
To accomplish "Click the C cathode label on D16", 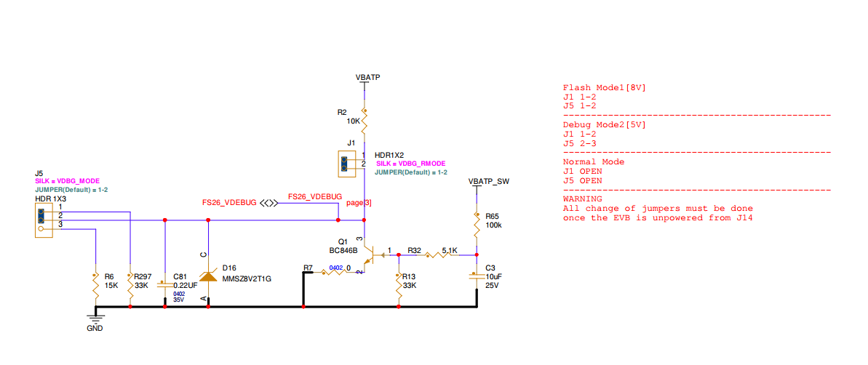I will 203,254.
